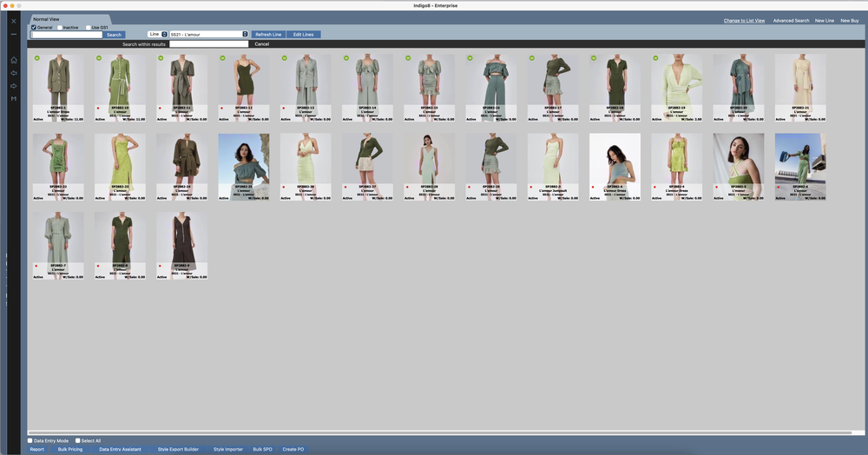Focus the Search within results field
Screen dimensions: 868x455
pyautogui.click(x=208, y=43)
